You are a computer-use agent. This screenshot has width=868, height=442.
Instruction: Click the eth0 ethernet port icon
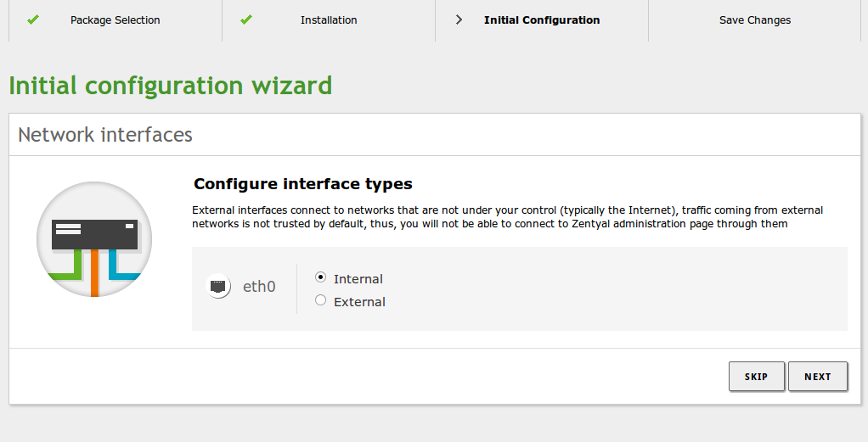click(x=218, y=286)
